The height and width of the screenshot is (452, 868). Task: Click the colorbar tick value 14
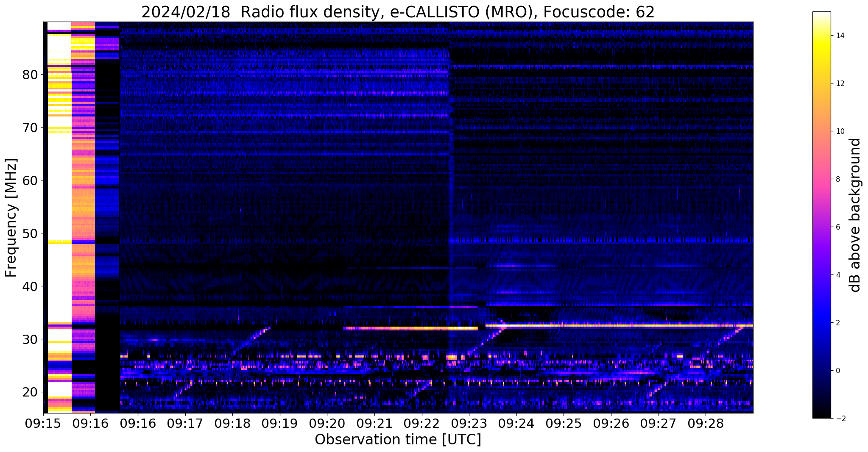coord(840,36)
